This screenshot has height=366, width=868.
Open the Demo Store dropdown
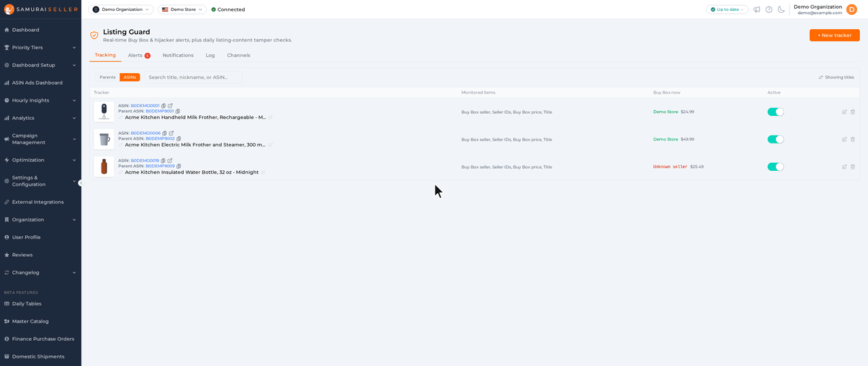coord(182,9)
